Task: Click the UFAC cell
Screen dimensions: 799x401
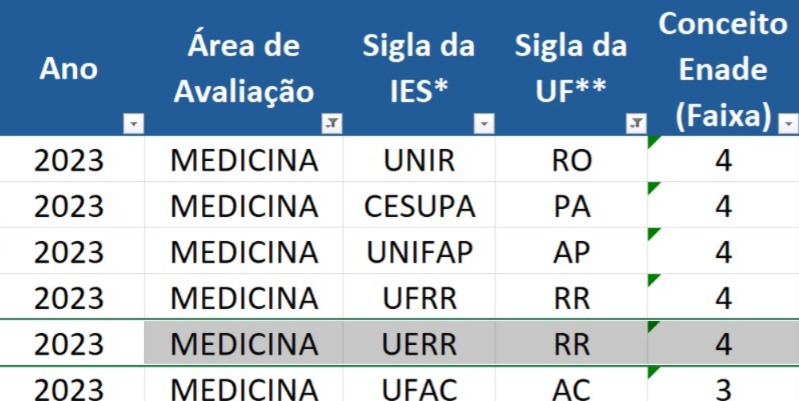Action: coord(419,388)
